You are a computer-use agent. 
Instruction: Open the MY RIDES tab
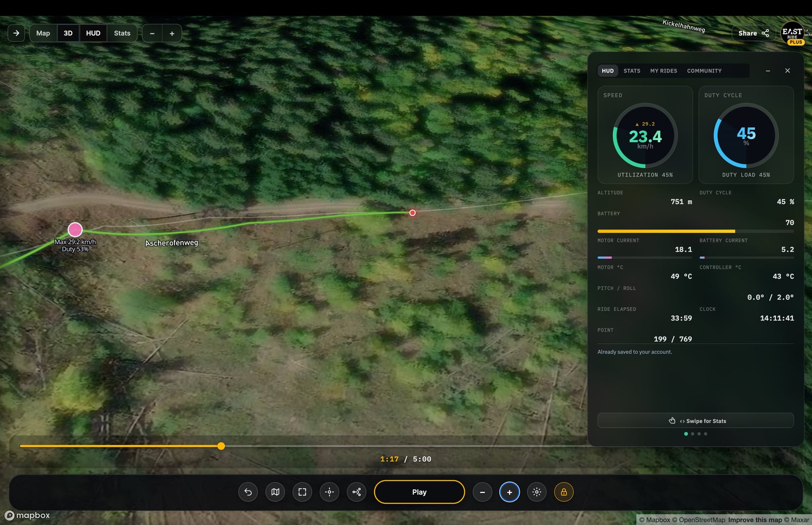[663, 71]
